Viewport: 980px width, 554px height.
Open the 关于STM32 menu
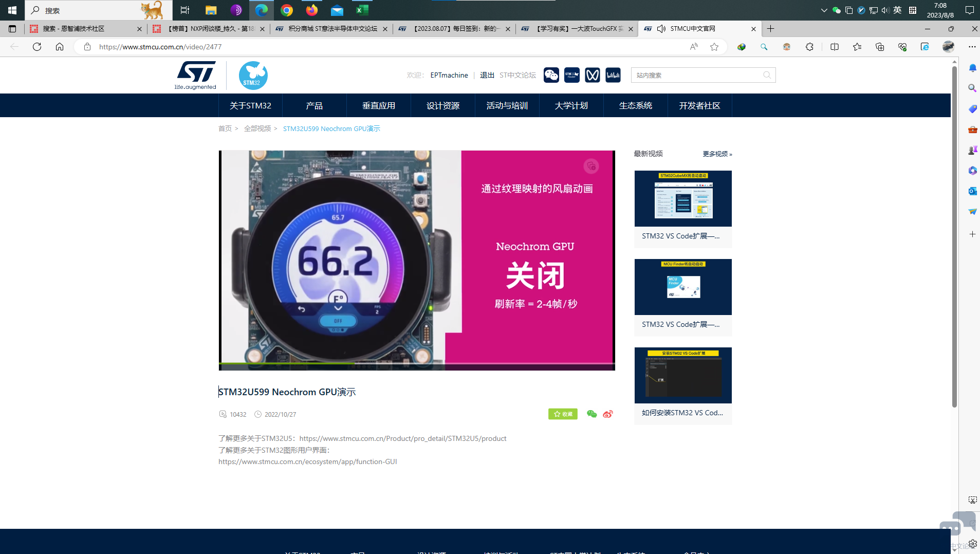click(x=250, y=105)
